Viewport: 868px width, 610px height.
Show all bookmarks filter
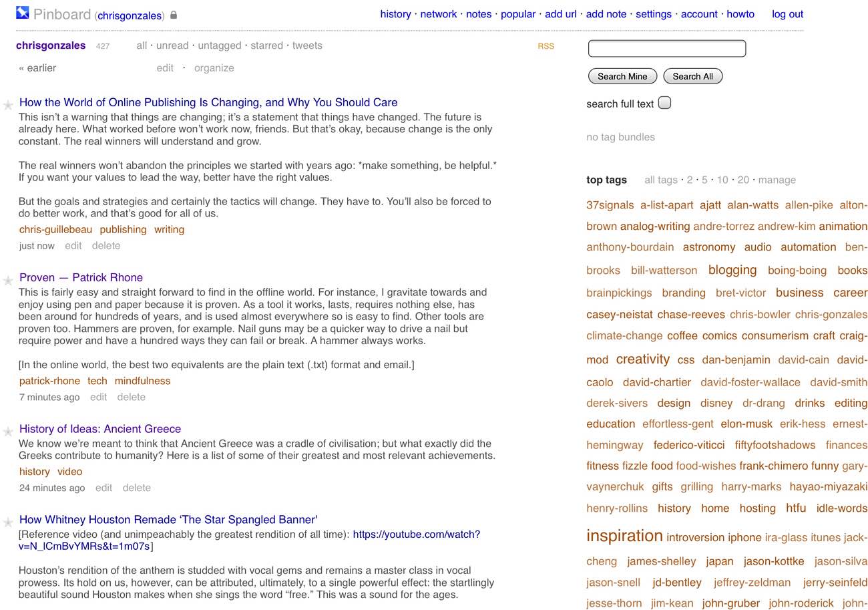pos(142,45)
